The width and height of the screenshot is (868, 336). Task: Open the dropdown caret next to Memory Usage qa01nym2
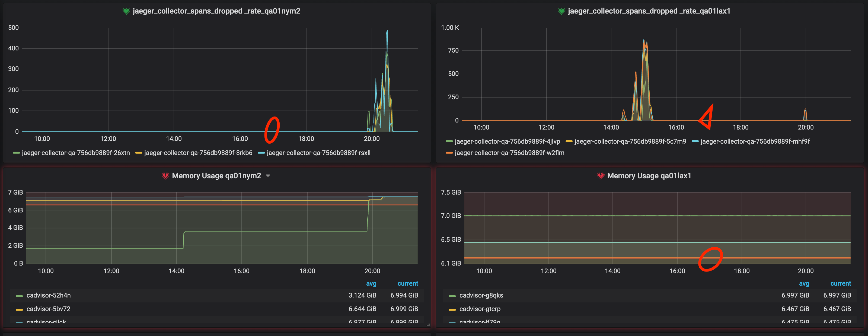click(268, 175)
